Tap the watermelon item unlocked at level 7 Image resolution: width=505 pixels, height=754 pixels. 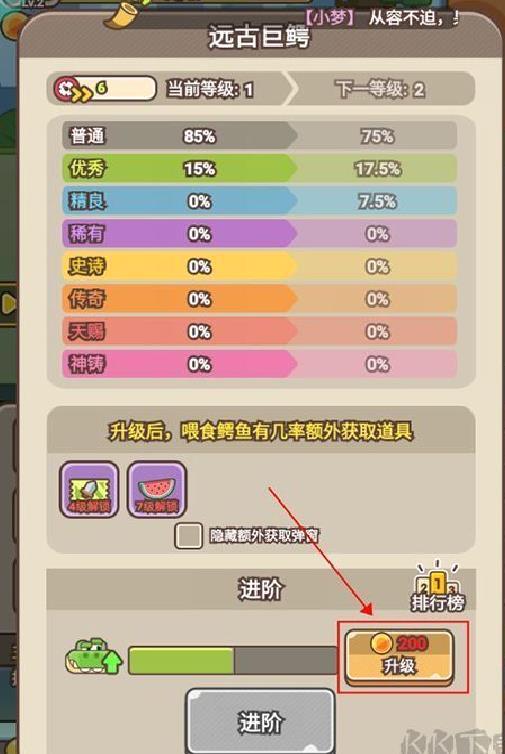pyautogui.click(x=157, y=489)
